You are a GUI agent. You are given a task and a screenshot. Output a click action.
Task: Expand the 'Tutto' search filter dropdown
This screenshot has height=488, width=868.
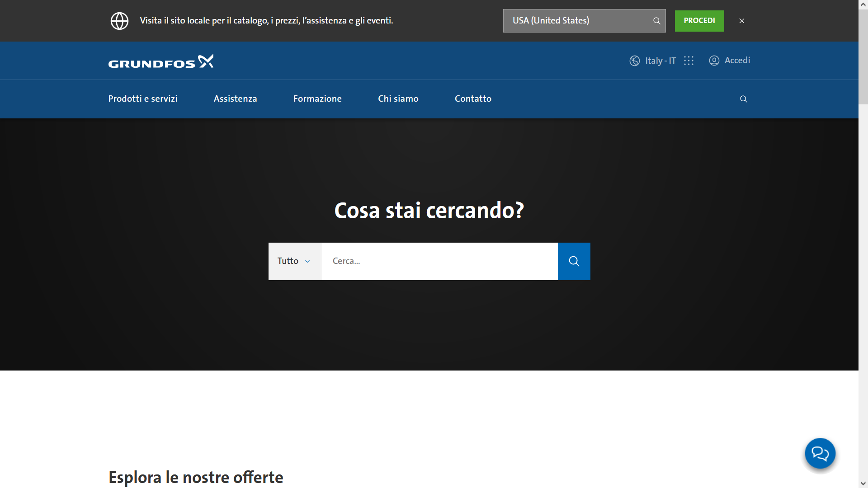click(x=294, y=261)
